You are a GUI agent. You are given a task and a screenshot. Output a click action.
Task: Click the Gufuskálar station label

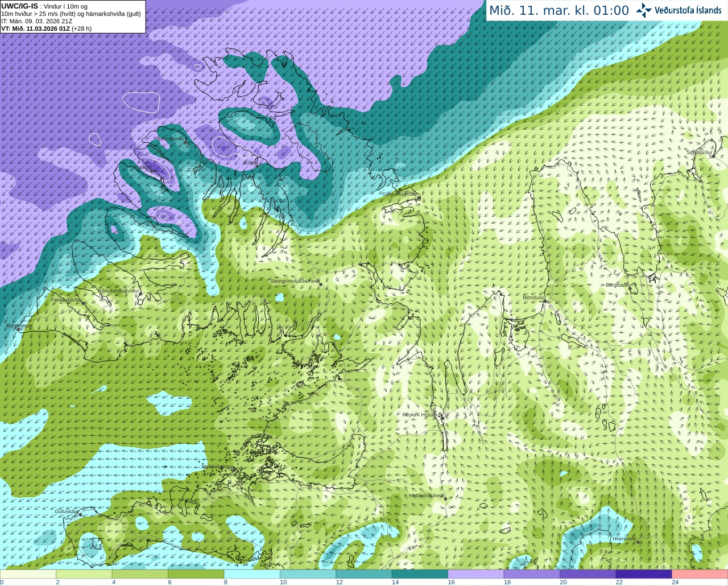66,511
